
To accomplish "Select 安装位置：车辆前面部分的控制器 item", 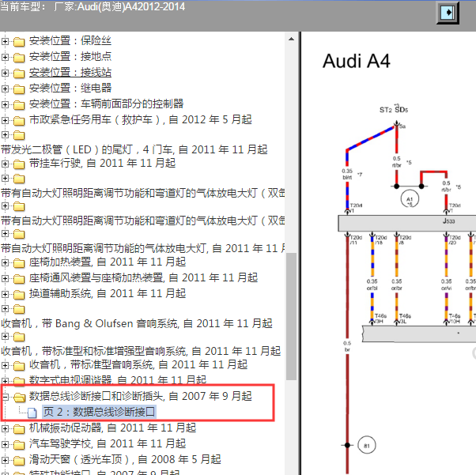I will (106, 104).
